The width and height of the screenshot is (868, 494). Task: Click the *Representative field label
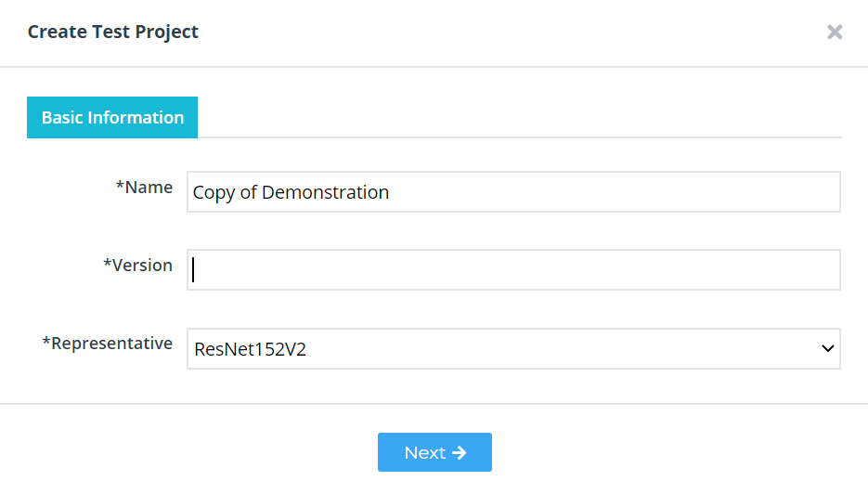(x=108, y=344)
